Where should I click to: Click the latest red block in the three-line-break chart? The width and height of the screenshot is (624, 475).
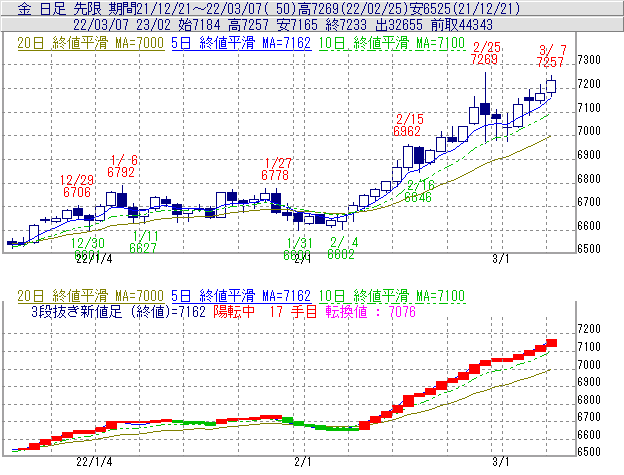[551, 343]
